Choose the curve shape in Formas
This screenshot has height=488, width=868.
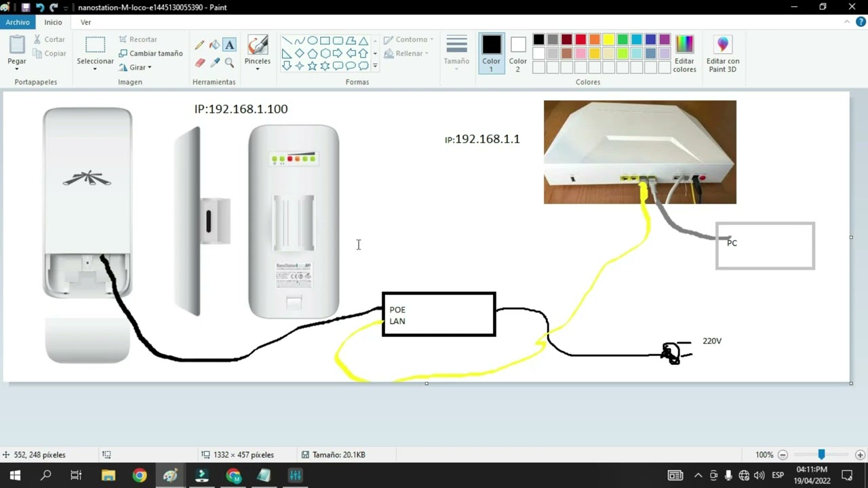pyautogui.click(x=300, y=41)
